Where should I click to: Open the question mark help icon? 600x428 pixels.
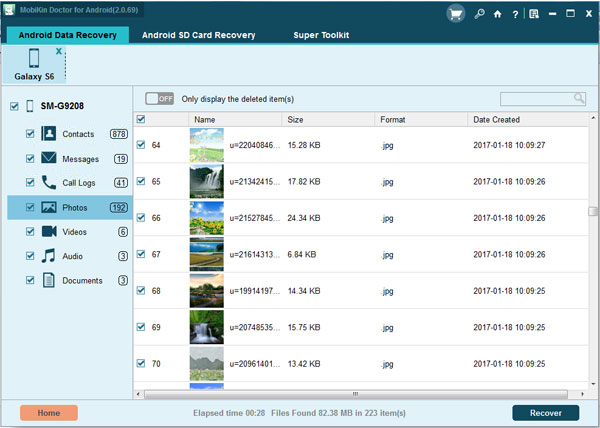pyautogui.click(x=515, y=15)
